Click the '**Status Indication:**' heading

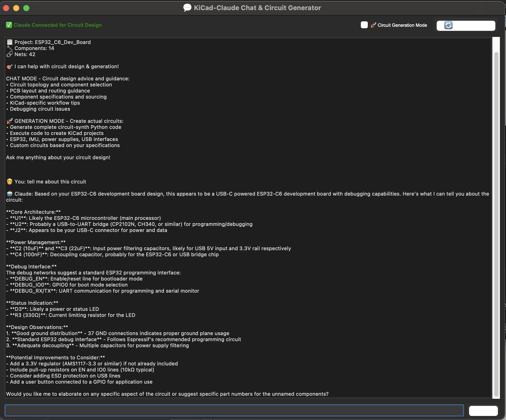point(32,303)
